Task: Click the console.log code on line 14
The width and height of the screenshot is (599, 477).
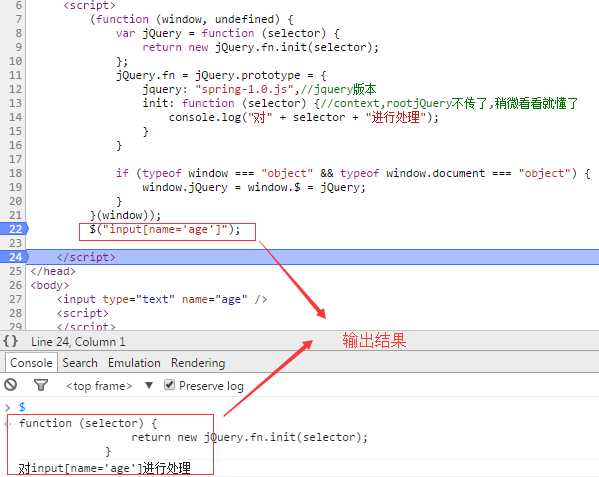Action: (303, 117)
